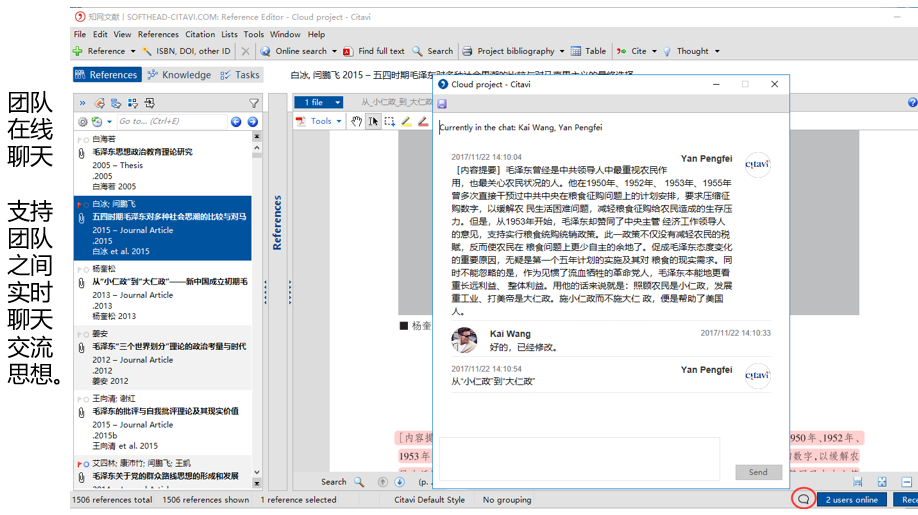The image size is (918, 515).
Task: Open the Reference button dropdown arrow
Action: click(x=133, y=52)
